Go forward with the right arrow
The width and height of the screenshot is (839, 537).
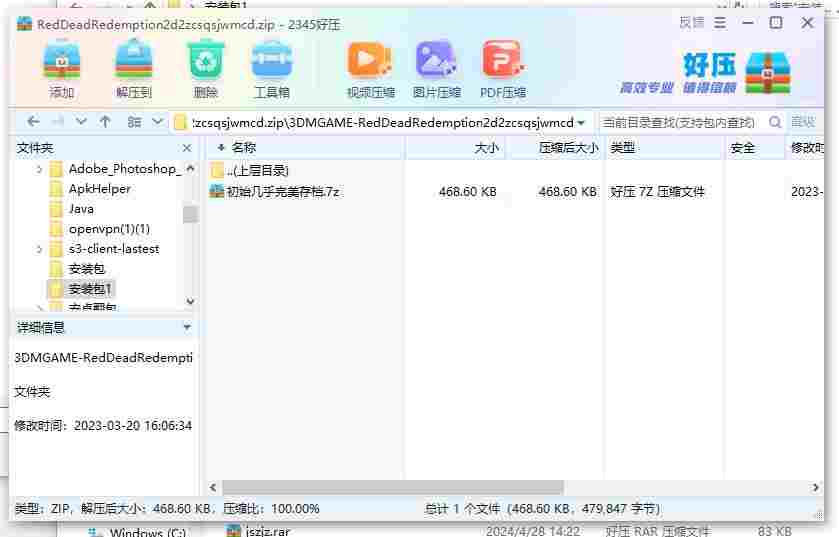point(57,122)
